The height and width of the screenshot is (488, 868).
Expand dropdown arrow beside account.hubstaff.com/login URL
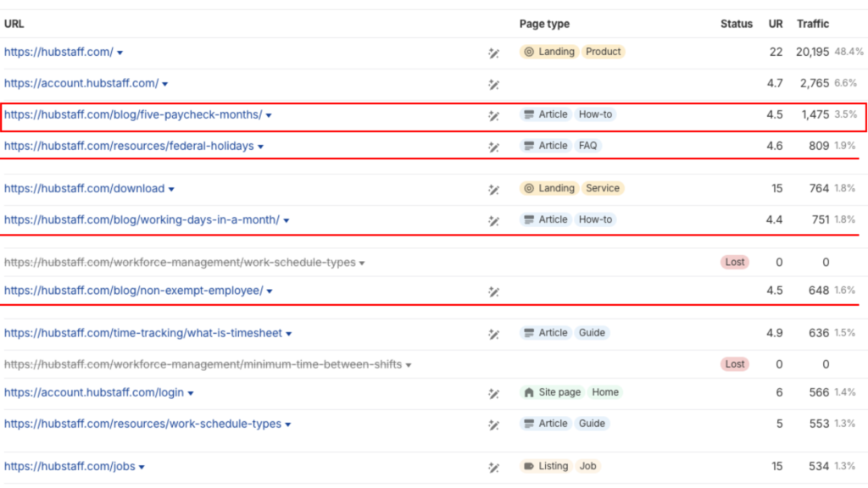tap(191, 393)
